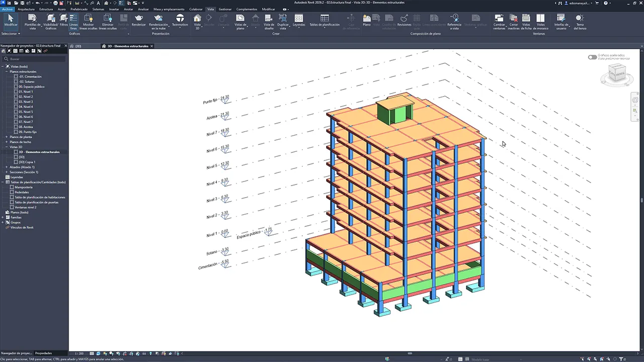Click the Vistas de mosaico icon

[540, 19]
